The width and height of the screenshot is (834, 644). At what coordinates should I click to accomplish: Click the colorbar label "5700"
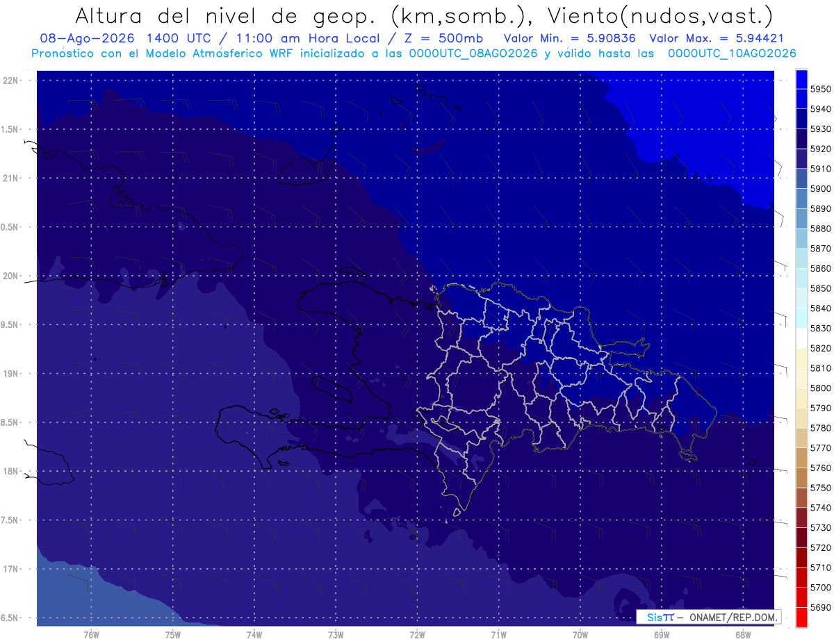pos(822,588)
